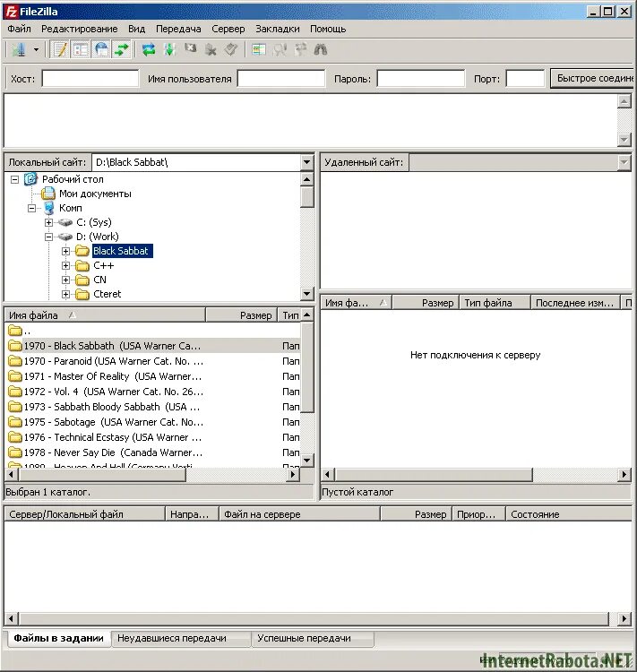Select 1976 - Technical Ecstasy folder

pyautogui.click(x=152, y=437)
